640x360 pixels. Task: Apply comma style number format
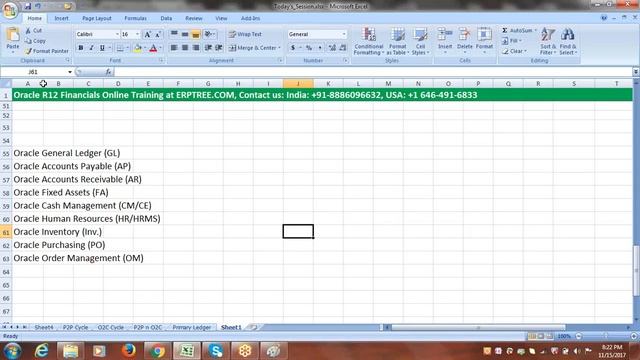pyautogui.click(x=320, y=48)
